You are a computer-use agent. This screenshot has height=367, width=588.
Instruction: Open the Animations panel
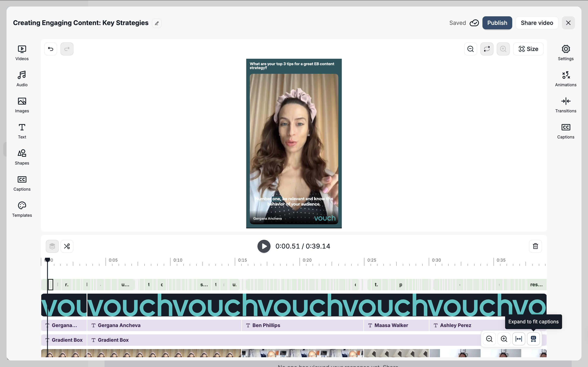[565, 79]
